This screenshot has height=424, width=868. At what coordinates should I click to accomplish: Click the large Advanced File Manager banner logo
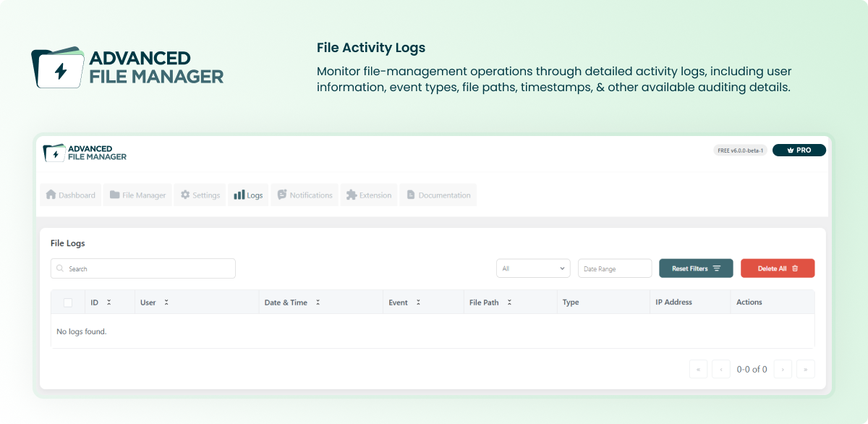click(127, 67)
